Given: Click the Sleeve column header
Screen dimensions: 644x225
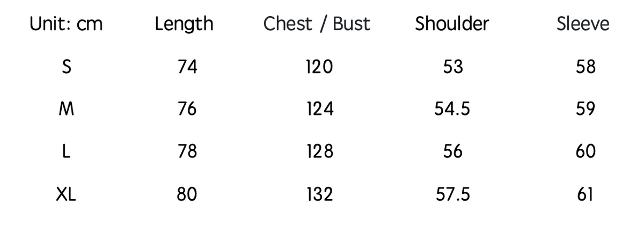Looking at the screenshot, I should pyautogui.click(x=583, y=24).
